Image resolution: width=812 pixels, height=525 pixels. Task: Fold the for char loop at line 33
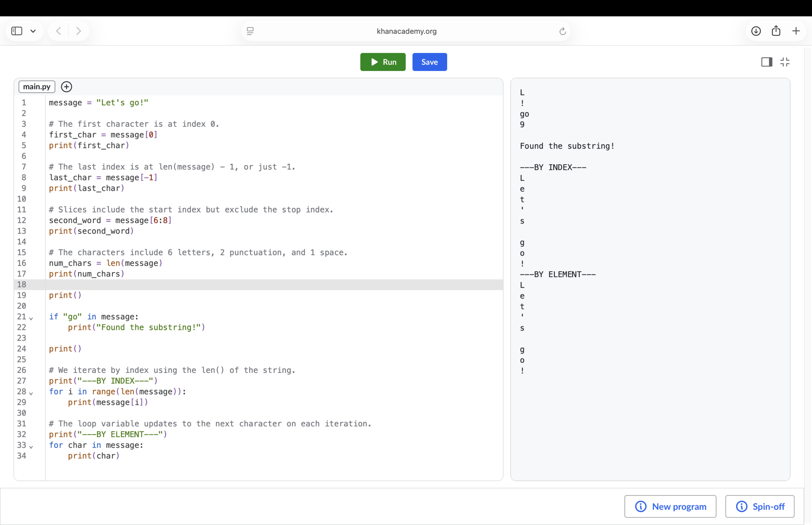[31, 447]
